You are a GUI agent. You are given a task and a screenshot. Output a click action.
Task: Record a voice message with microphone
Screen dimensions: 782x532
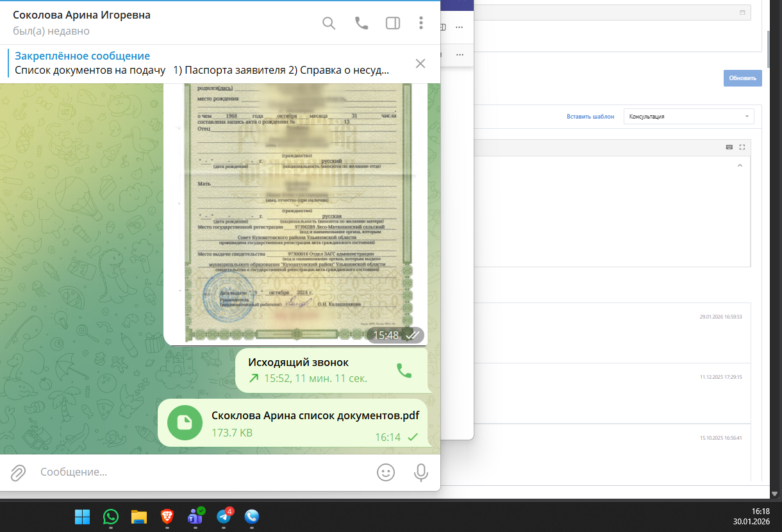[x=420, y=472]
